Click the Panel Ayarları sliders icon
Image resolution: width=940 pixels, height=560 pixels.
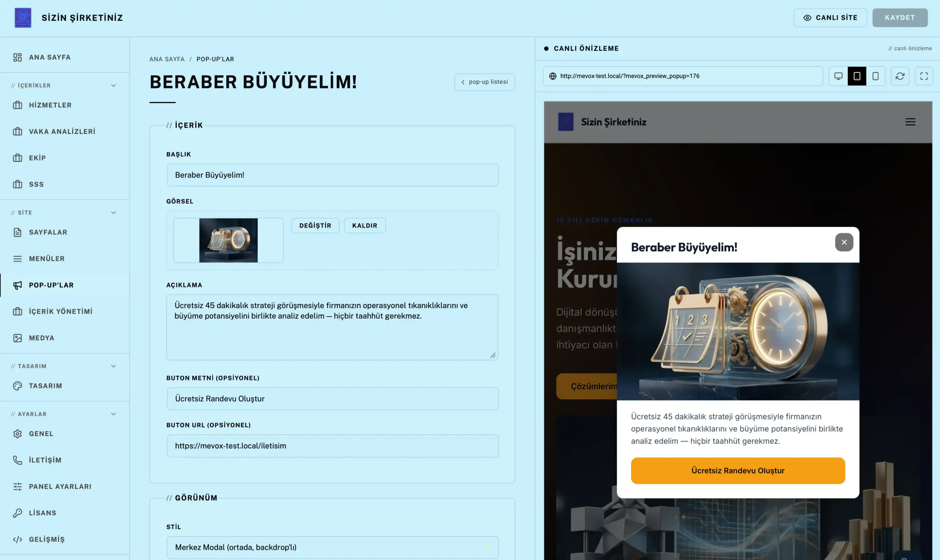17,487
